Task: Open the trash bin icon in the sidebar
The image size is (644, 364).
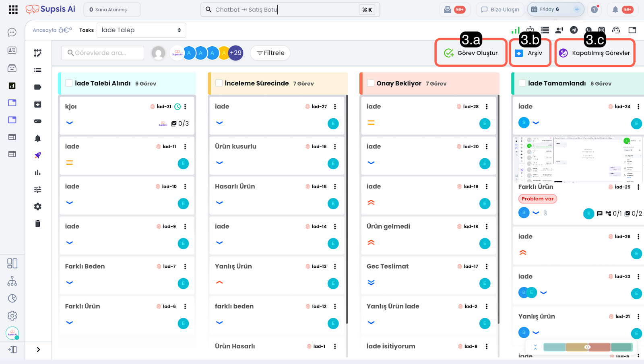Action: click(x=37, y=224)
